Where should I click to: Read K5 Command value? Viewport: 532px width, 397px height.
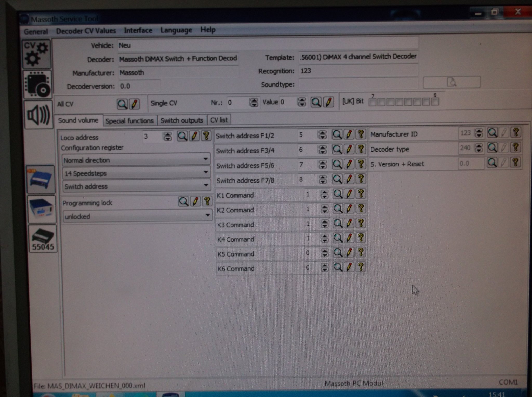(x=338, y=252)
